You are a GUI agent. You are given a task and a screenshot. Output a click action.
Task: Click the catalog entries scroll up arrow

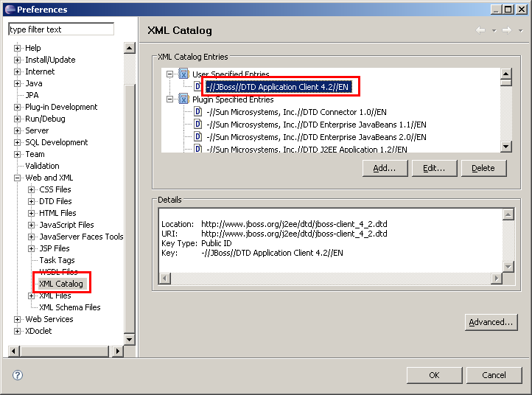click(506, 74)
